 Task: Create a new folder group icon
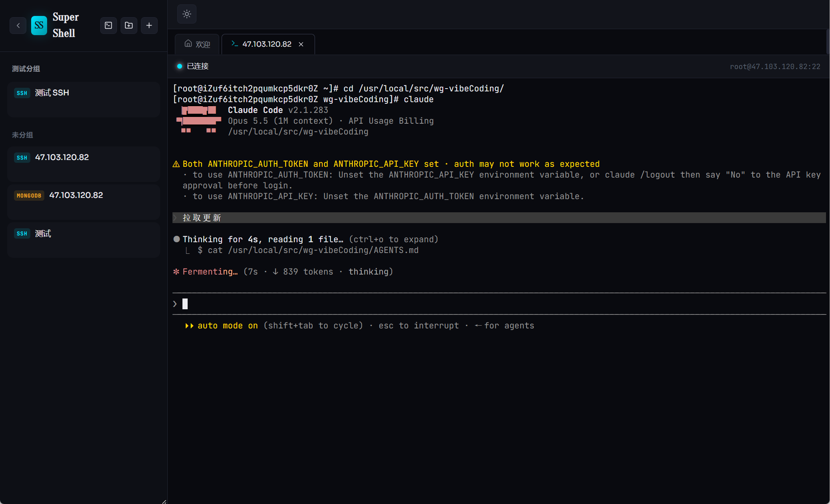point(129,26)
